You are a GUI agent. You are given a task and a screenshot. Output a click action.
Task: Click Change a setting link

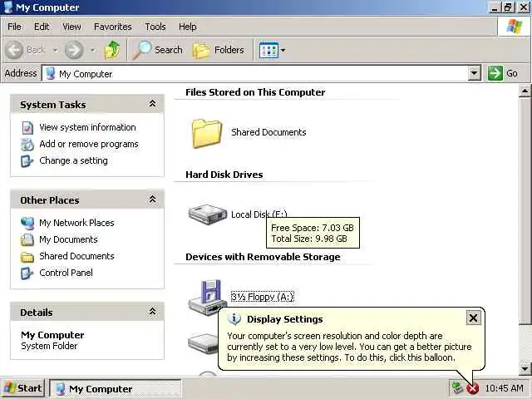click(x=74, y=160)
